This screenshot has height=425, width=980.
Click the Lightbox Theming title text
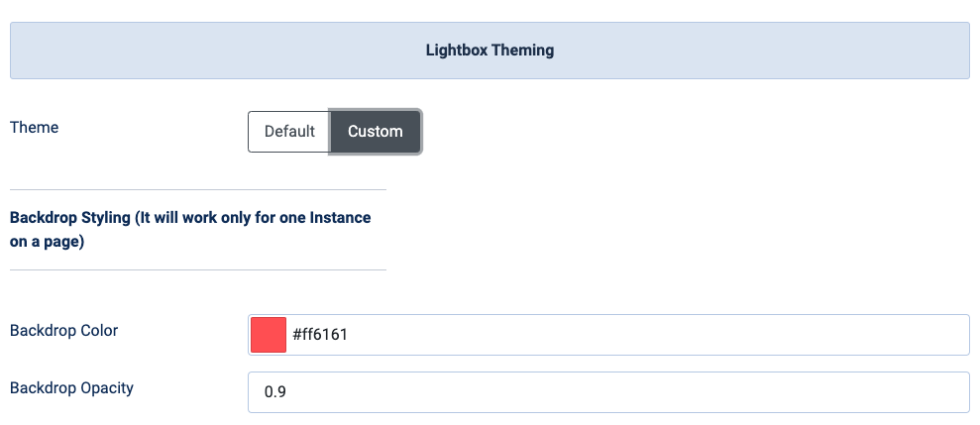490,51
